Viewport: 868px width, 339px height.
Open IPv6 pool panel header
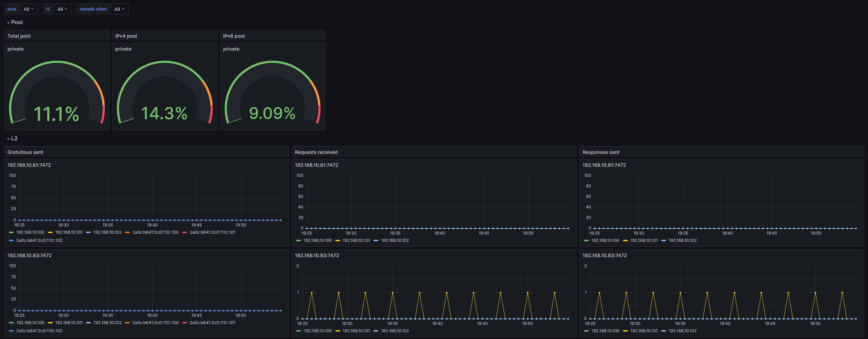click(x=272, y=35)
